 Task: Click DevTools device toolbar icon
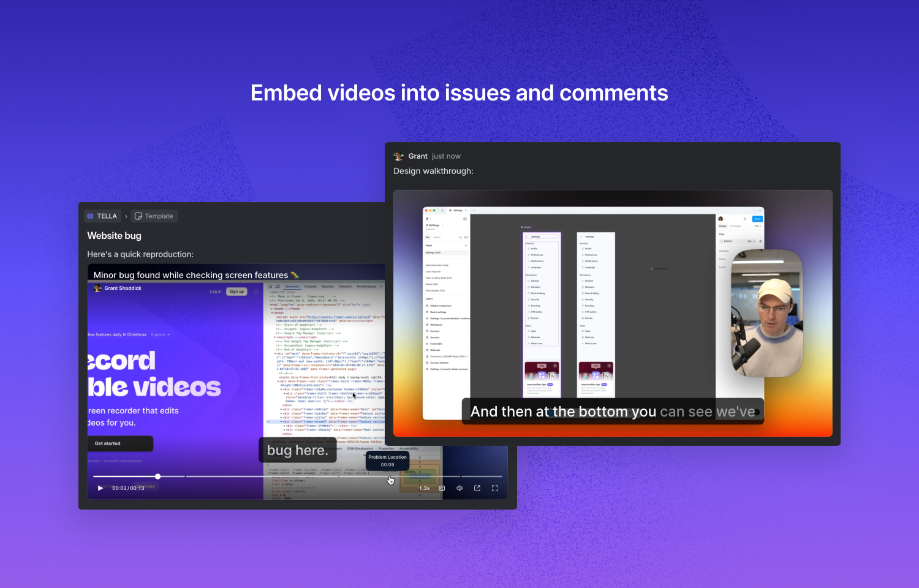coord(278,287)
